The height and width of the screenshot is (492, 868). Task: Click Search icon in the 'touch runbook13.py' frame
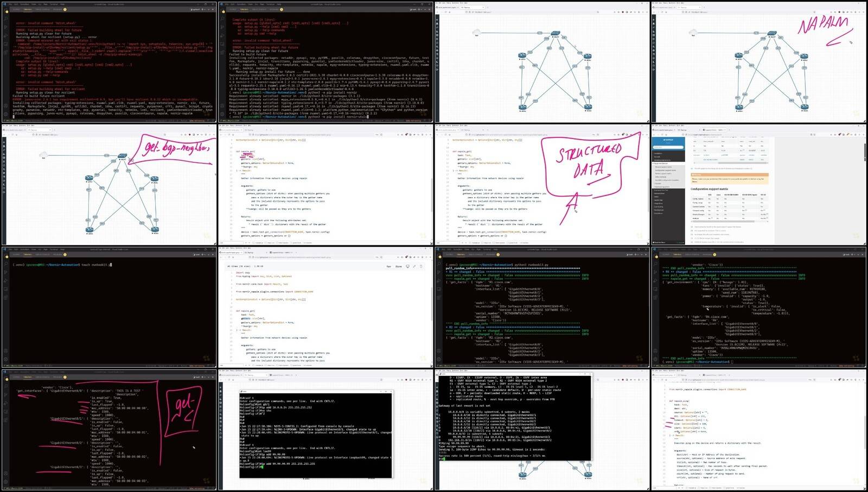[5, 264]
